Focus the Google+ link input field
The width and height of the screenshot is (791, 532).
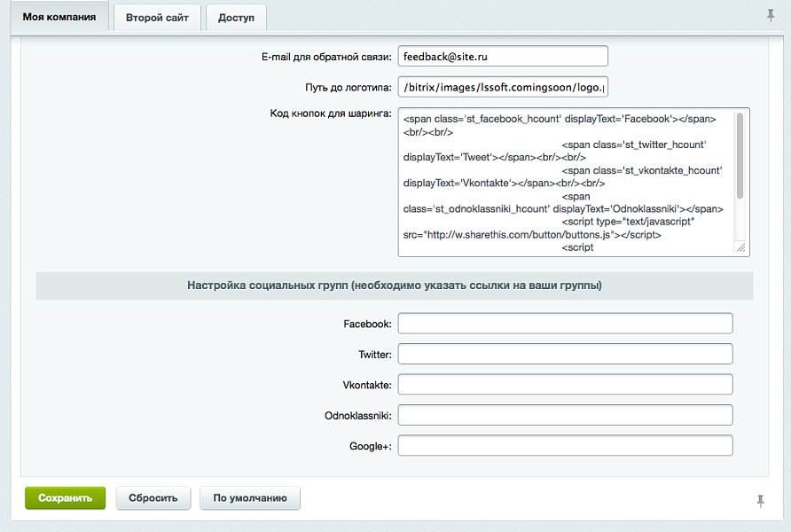click(565, 445)
